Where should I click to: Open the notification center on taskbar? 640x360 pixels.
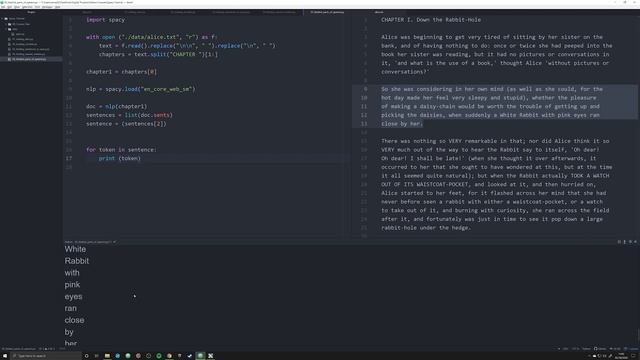[x=634, y=356]
